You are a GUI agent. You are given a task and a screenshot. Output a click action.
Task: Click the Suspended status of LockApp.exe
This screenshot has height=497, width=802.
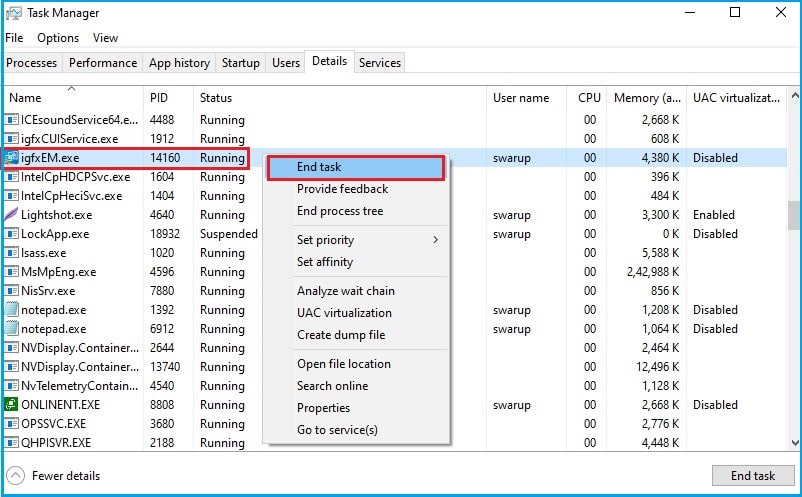pyautogui.click(x=229, y=234)
